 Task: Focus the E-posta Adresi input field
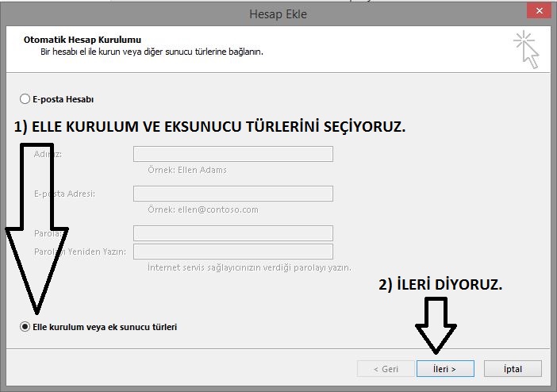coord(232,194)
